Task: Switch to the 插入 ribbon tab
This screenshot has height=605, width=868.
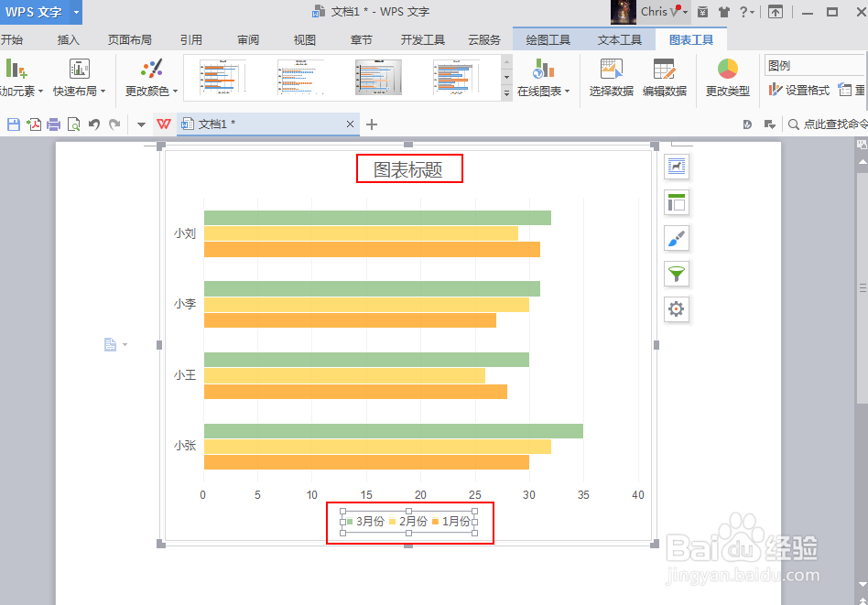Action: (x=67, y=39)
